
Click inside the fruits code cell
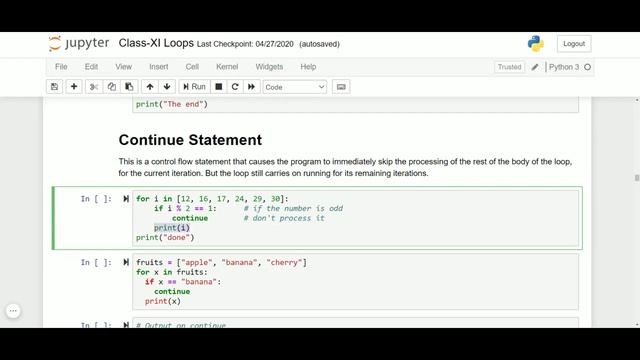pos(355,282)
